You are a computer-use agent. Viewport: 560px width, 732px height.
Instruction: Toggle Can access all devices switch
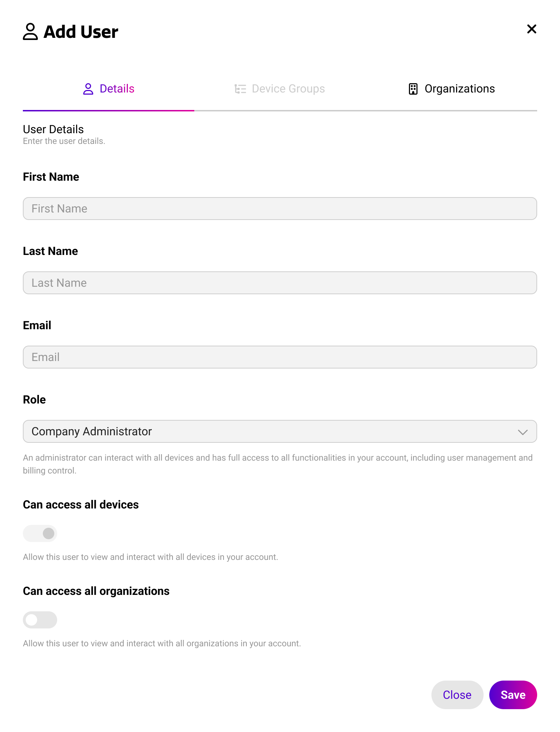(40, 533)
